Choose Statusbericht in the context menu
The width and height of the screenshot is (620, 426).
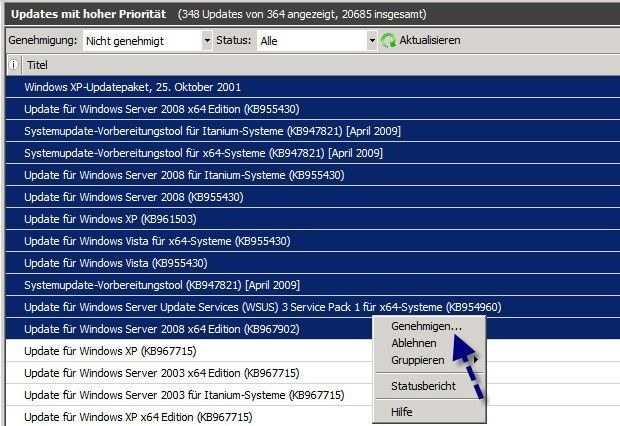coord(423,386)
